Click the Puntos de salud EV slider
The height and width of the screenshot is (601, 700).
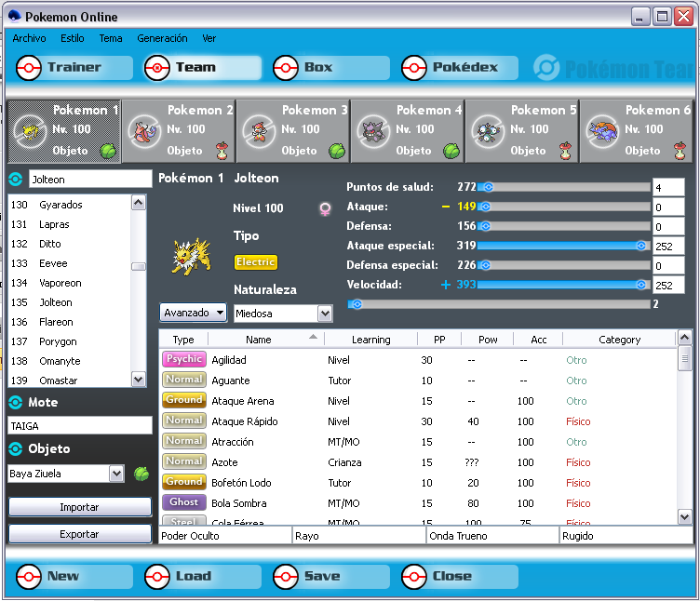coord(564,187)
